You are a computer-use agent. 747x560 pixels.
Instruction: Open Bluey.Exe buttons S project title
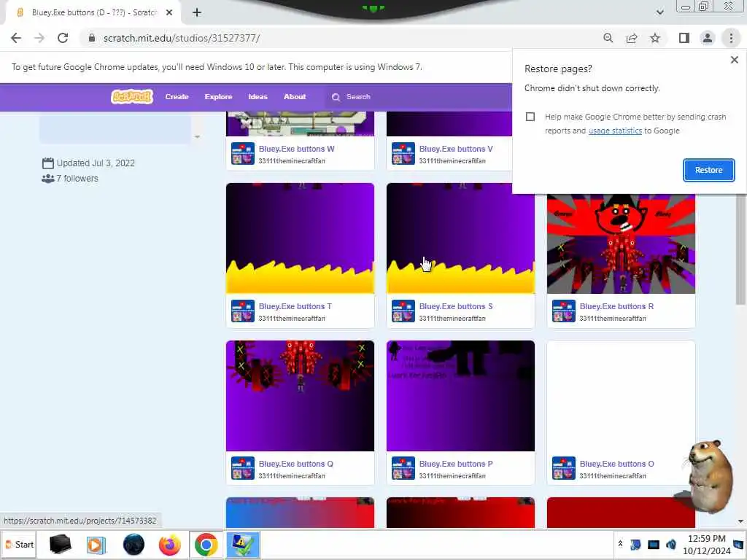tap(456, 306)
